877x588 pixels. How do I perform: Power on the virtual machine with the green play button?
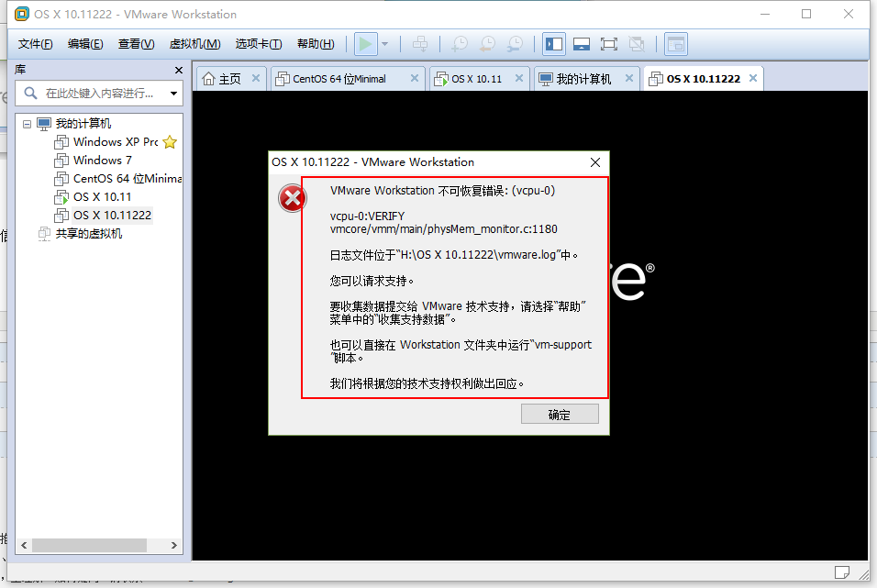point(365,44)
